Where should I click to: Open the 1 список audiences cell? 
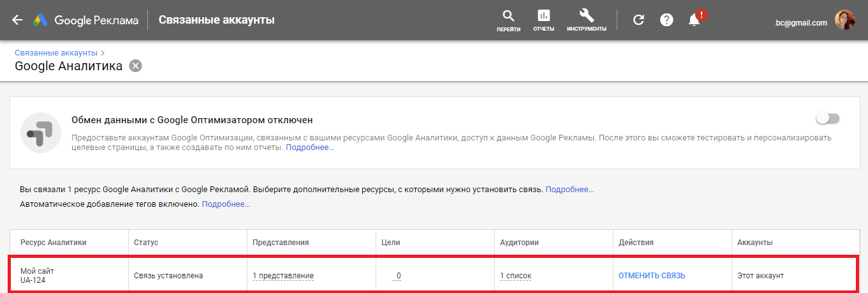point(515,276)
